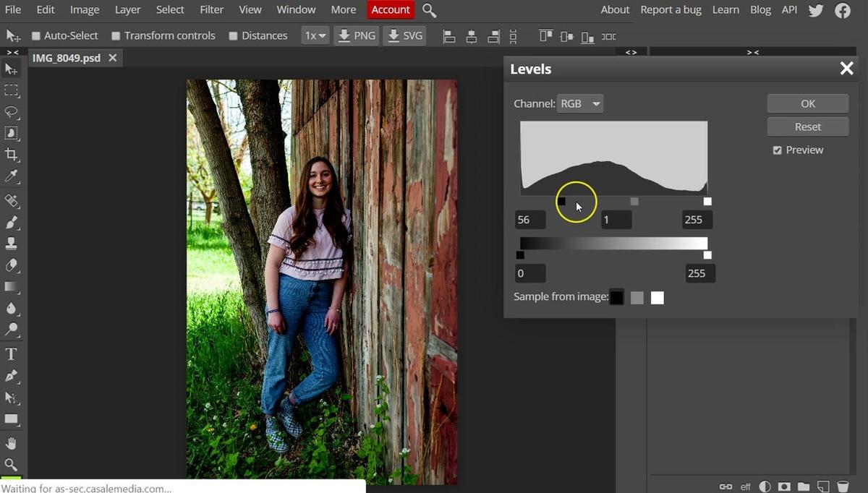Open the Channel RGB dropdown
Image resolution: width=868 pixels, height=493 pixels.
(x=580, y=103)
